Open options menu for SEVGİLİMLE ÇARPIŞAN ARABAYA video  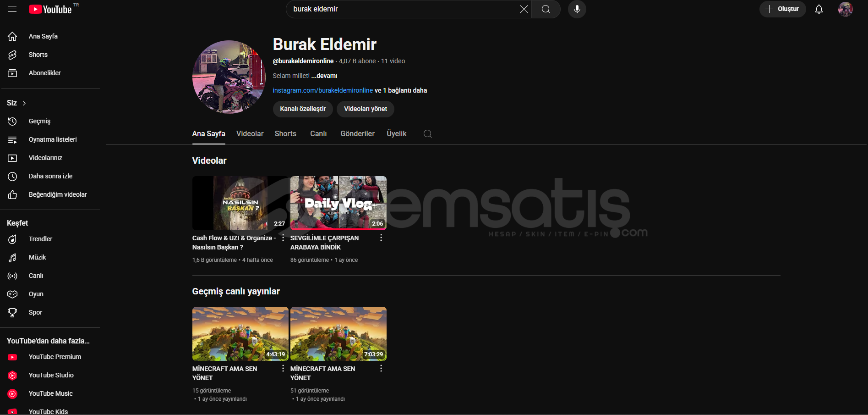click(x=381, y=238)
